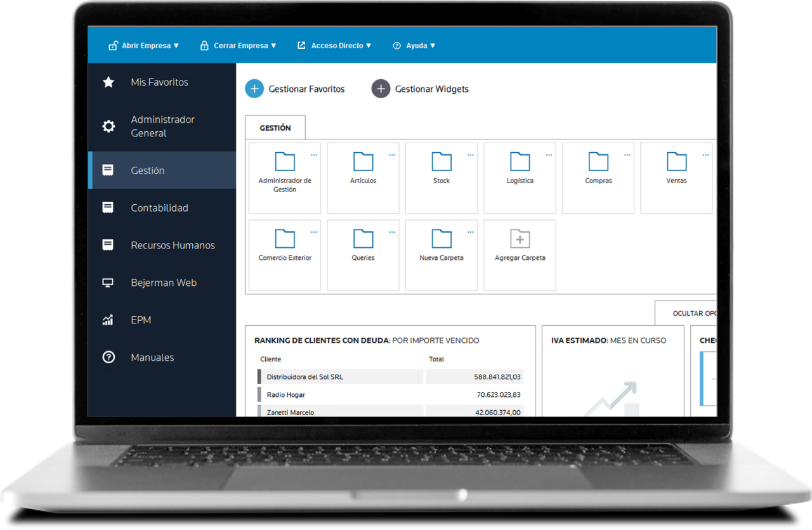Click the plus icon for Gestionar Widgets

(381, 89)
